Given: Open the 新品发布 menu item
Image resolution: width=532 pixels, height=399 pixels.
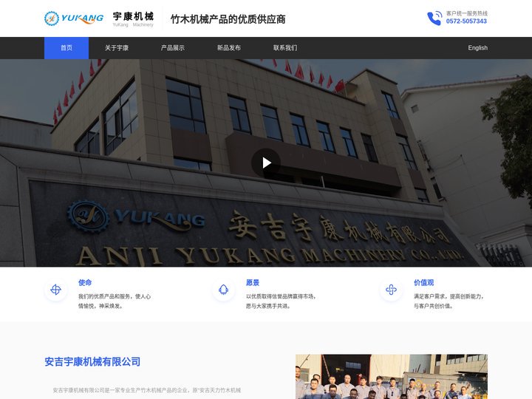Looking at the screenshot, I should pyautogui.click(x=229, y=48).
